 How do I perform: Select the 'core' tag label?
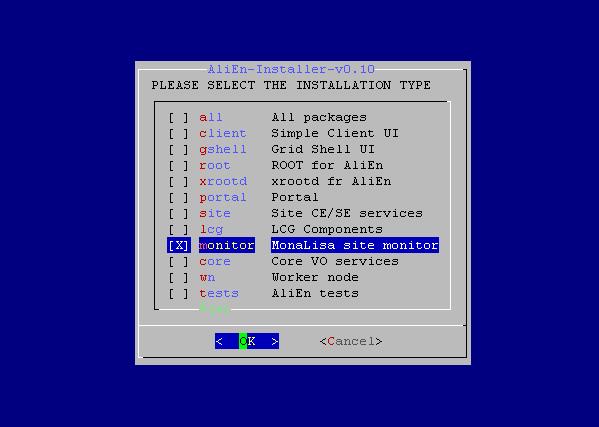click(x=215, y=262)
